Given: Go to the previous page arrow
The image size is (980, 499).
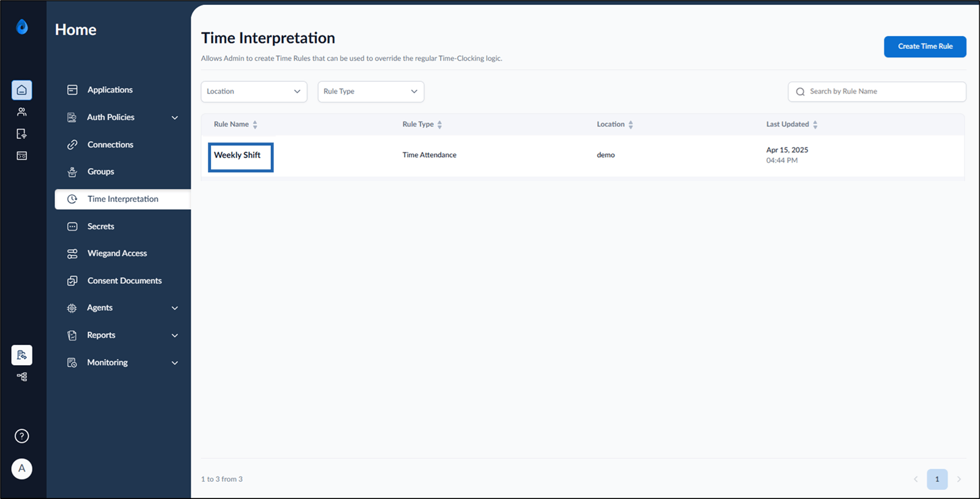Looking at the screenshot, I should [916, 479].
